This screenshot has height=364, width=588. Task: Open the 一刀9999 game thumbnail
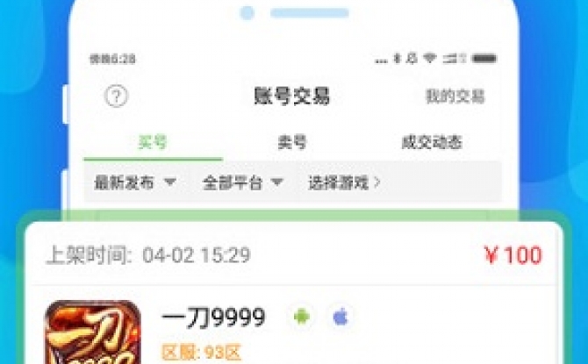pyautogui.click(x=93, y=332)
